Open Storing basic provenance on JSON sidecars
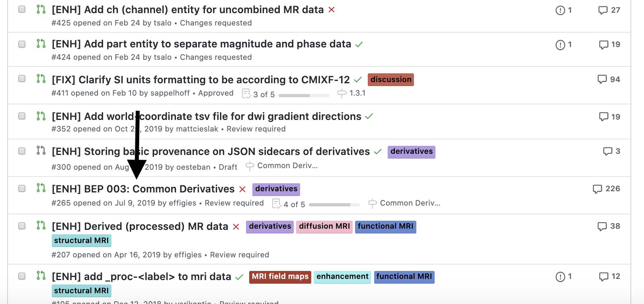Screen dimensions: 644x304 coord(211,151)
